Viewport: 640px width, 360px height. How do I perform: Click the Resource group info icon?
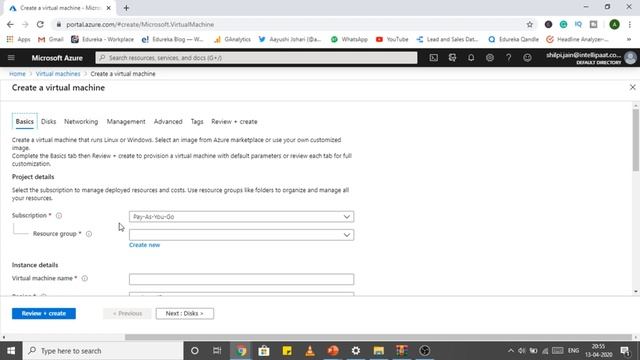[89, 234]
